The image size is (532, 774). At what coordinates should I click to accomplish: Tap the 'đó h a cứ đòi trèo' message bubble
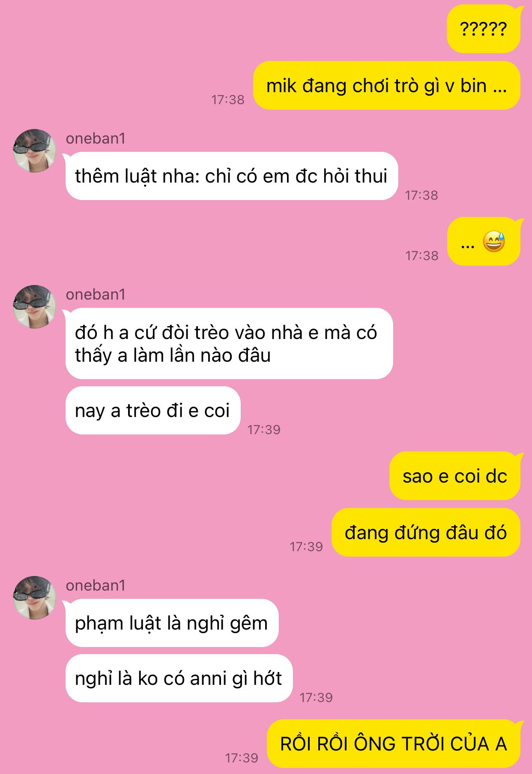229,344
